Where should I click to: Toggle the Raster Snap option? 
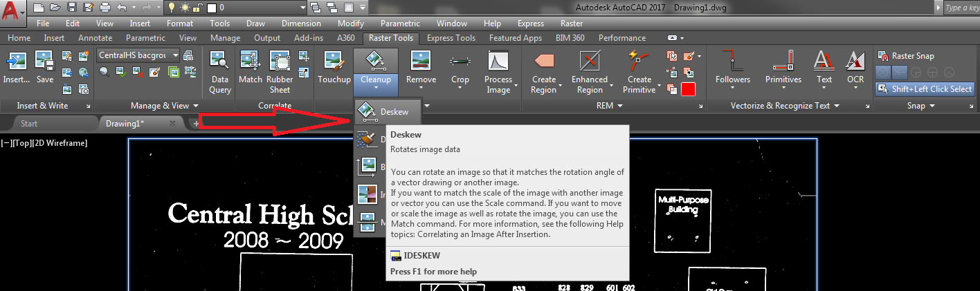coord(905,56)
